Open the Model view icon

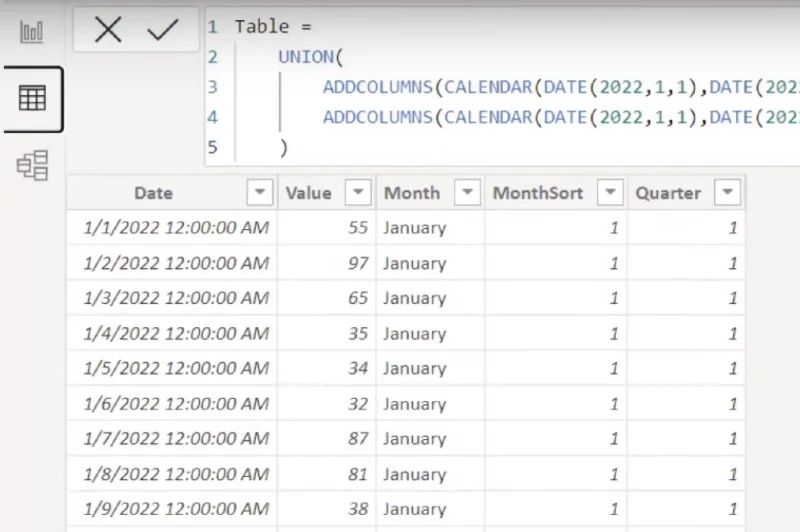(x=33, y=165)
